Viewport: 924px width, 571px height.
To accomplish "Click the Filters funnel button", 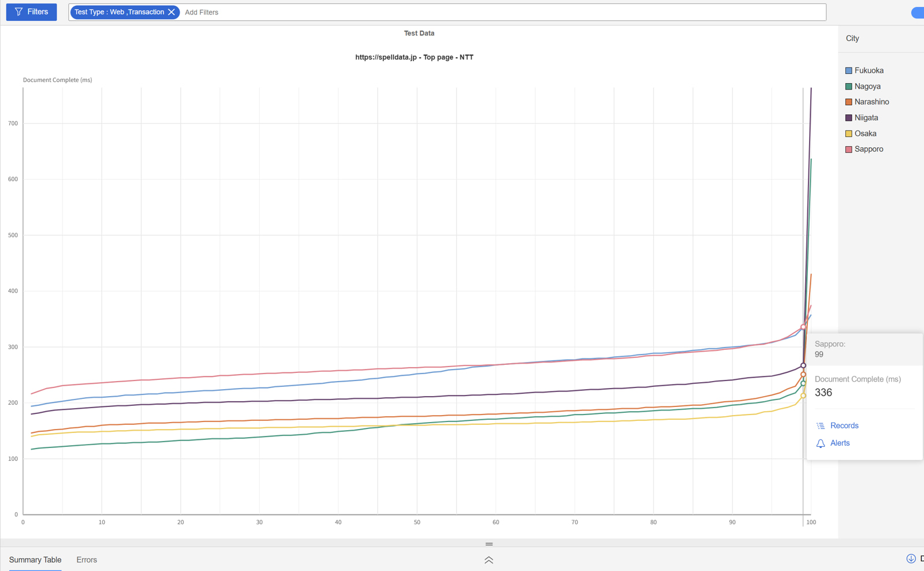I will (31, 12).
